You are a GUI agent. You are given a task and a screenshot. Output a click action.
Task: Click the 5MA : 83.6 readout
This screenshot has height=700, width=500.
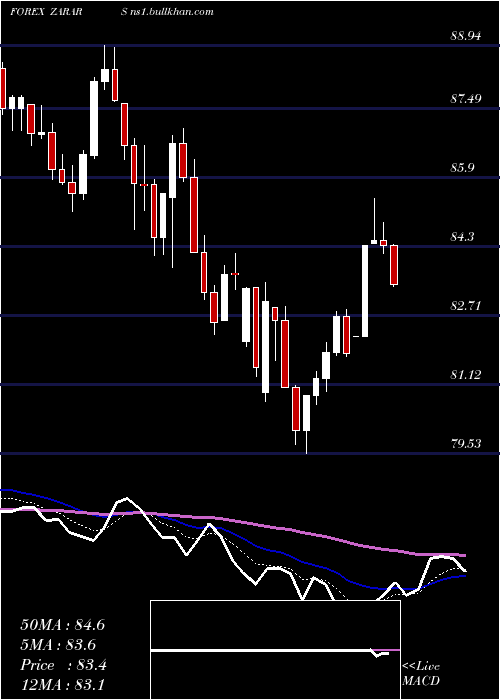[x=58, y=645]
